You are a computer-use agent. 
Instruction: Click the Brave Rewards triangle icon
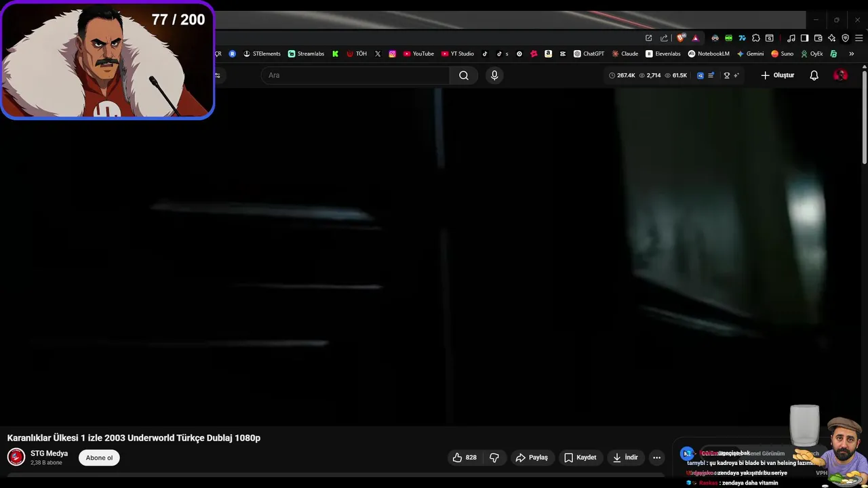(x=695, y=38)
